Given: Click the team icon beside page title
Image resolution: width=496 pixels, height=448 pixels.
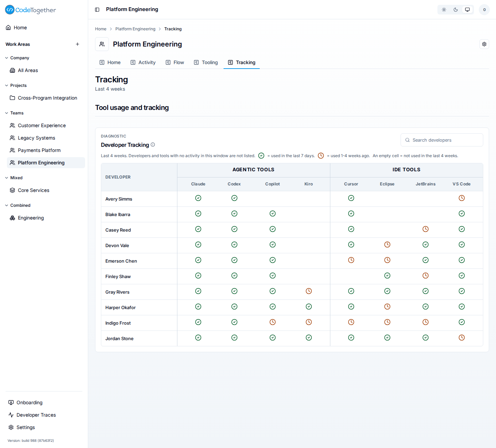Looking at the screenshot, I should pyautogui.click(x=102, y=44).
